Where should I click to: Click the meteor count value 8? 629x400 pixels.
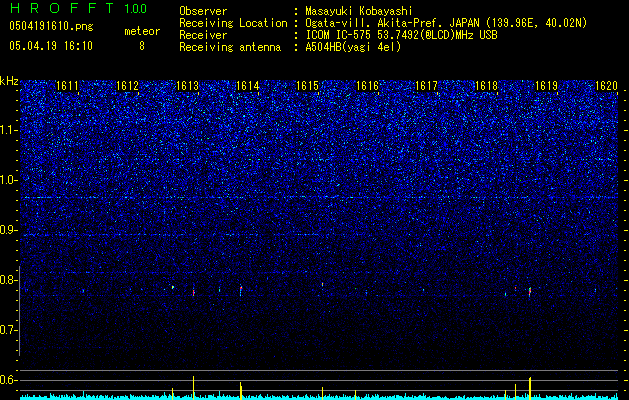(142, 46)
